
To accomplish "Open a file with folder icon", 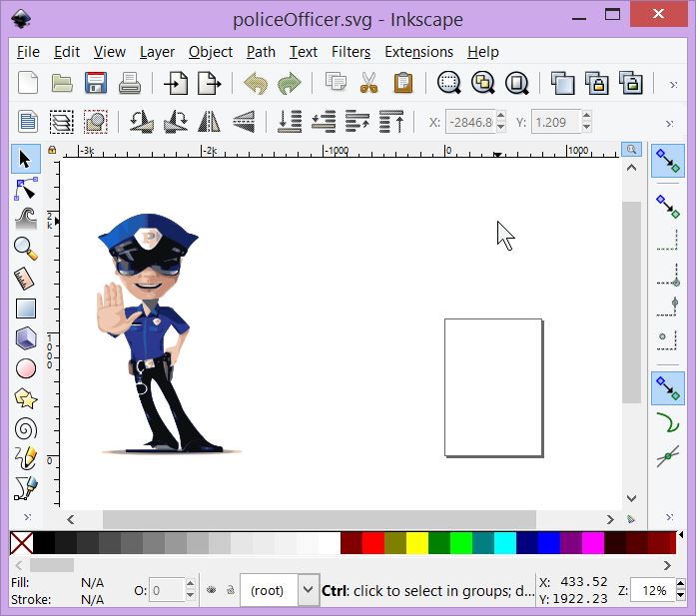I will tap(62, 83).
